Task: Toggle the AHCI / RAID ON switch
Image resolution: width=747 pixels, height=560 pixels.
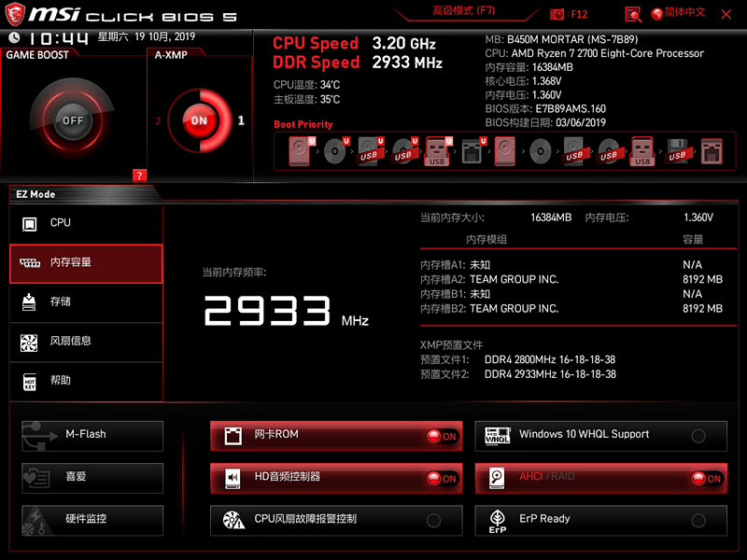Action: click(707, 479)
